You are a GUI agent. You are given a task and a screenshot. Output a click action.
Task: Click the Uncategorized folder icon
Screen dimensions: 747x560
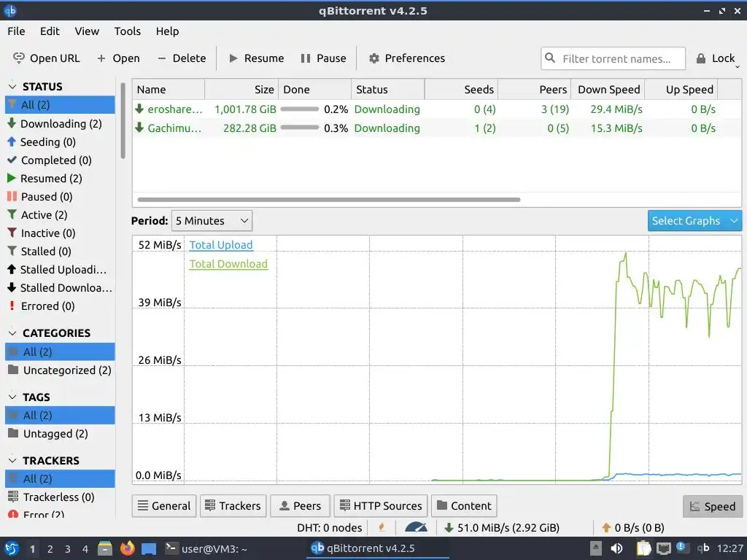(x=13, y=370)
